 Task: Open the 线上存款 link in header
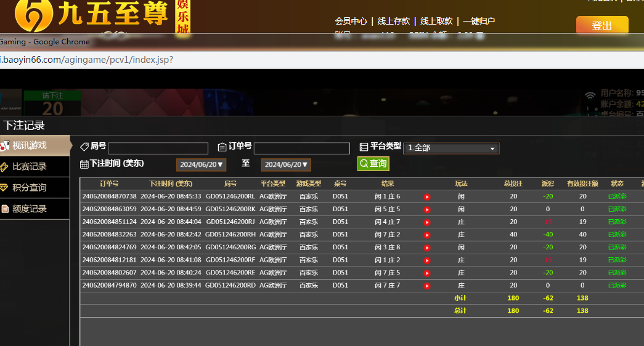393,21
